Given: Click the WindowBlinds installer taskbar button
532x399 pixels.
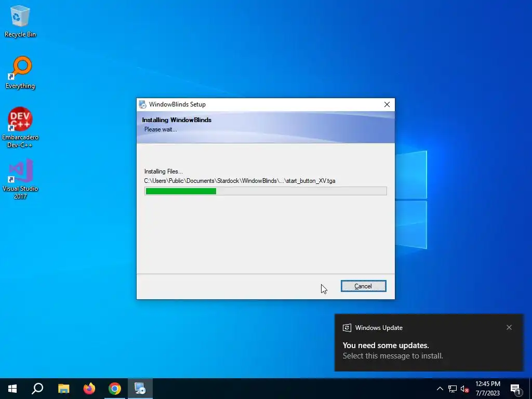Looking at the screenshot, I should click(x=140, y=389).
